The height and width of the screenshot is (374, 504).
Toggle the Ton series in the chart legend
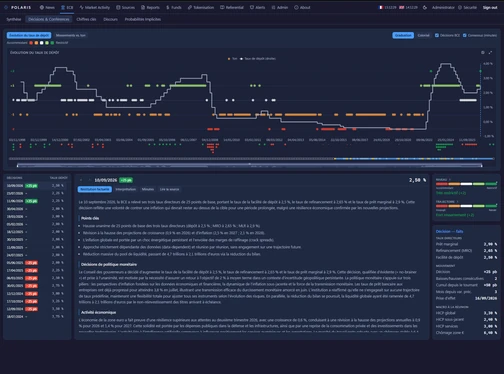pyautogui.click(x=232, y=59)
